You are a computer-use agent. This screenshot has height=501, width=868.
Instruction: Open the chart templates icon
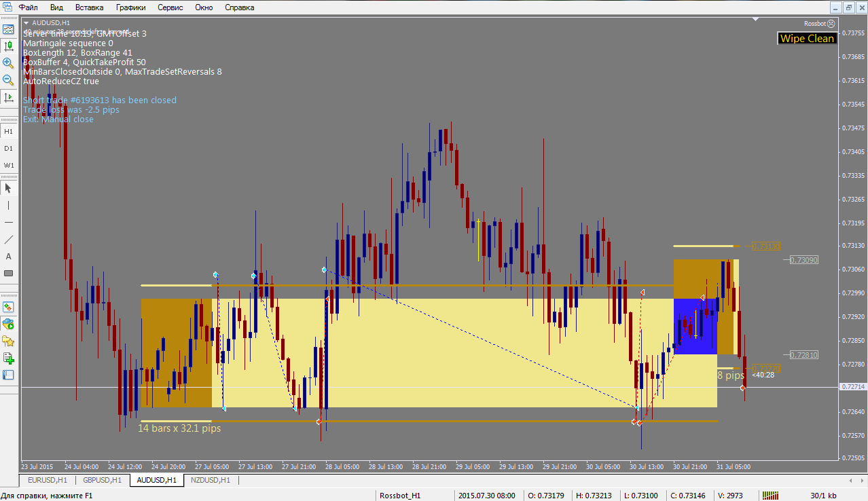[8, 29]
